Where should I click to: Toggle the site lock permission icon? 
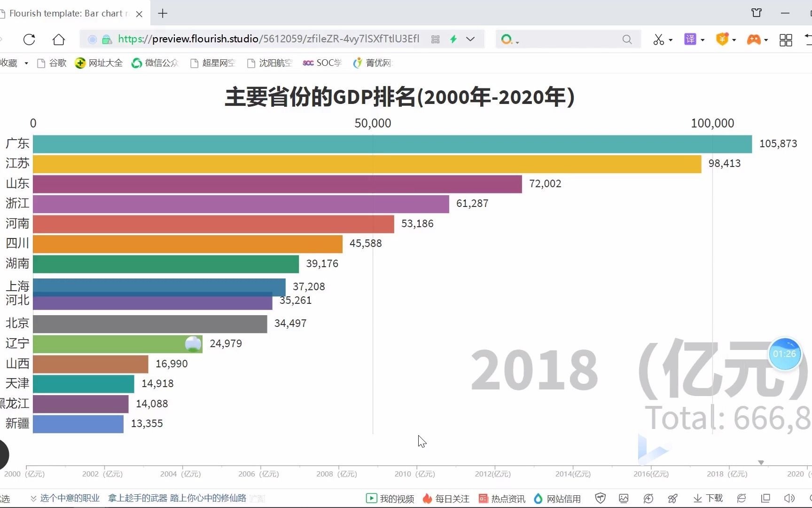tap(107, 40)
